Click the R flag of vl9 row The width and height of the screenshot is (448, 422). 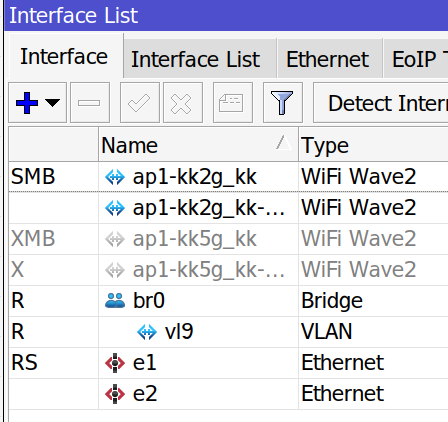[18, 332]
